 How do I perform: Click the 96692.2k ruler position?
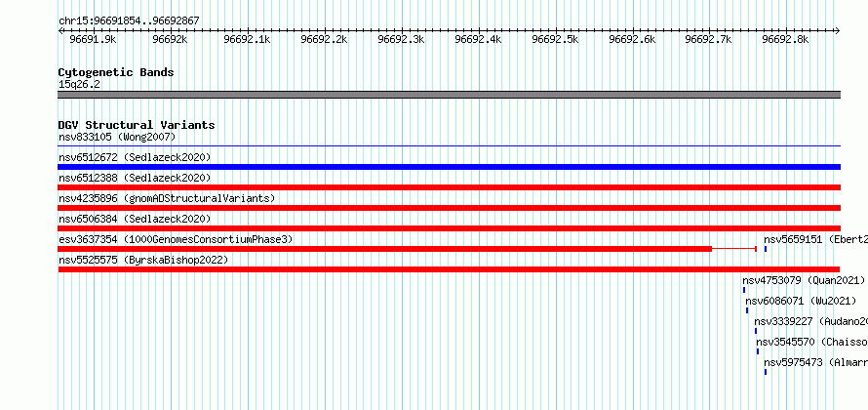324,39
